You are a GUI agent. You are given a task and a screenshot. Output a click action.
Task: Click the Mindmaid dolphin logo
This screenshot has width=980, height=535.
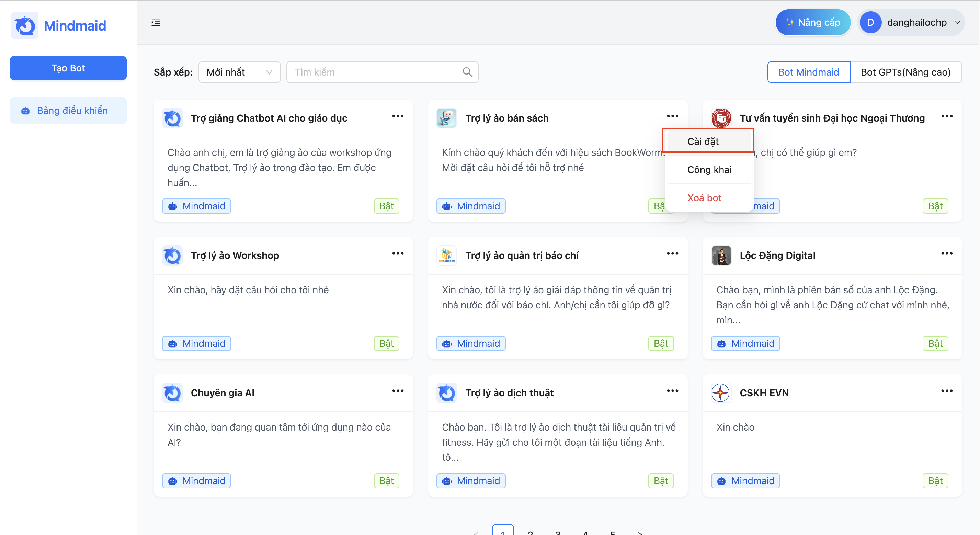pyautogui.click(x=25, y=26)
